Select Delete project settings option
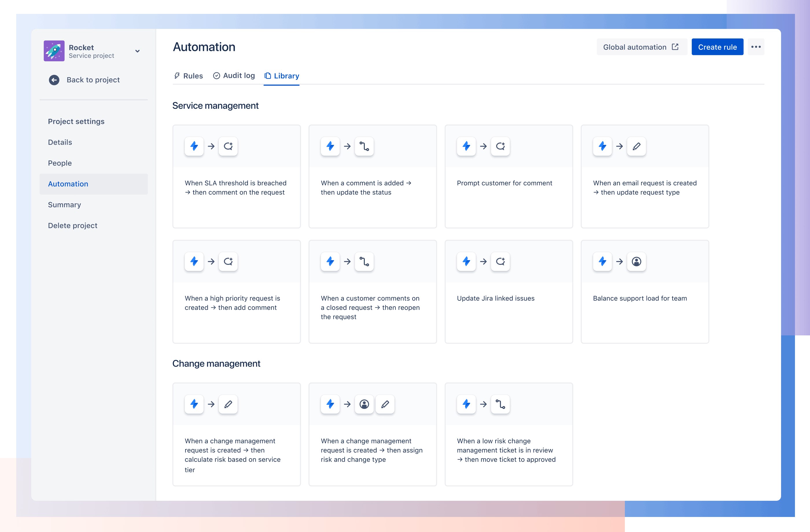Viewport: 810px width, 532px height. pos(72,225)
